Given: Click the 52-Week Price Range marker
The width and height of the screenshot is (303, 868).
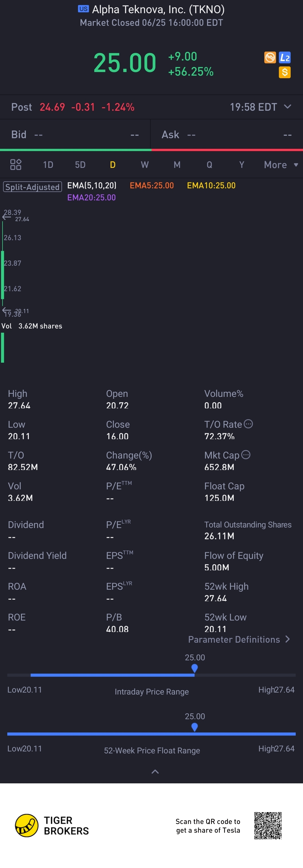Looking at the screenshot, I should coord(194,727).
